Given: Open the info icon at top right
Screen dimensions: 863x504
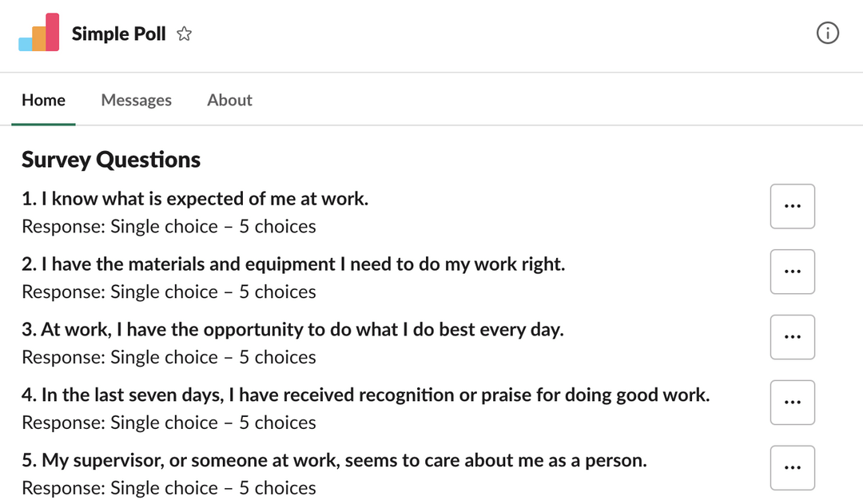Looking at the screenshot, I should (x=828, y=33).
